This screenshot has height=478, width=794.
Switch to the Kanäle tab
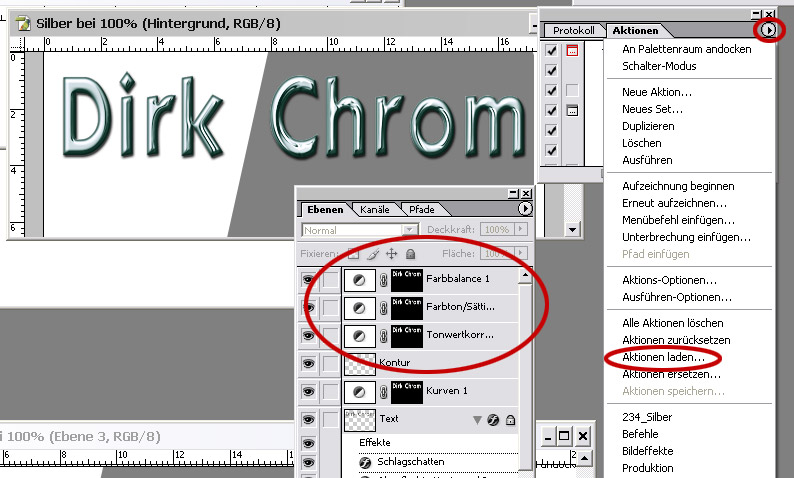[375, 210]
